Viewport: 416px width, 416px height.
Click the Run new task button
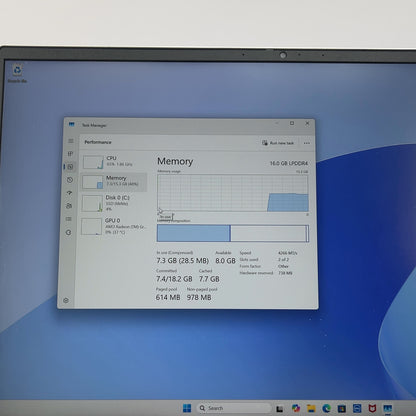278,143
